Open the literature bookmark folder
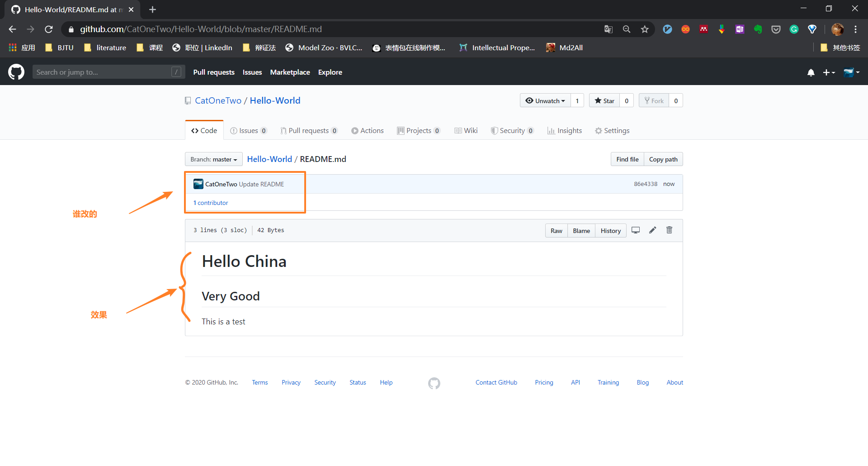 click(x=105, y=48)
